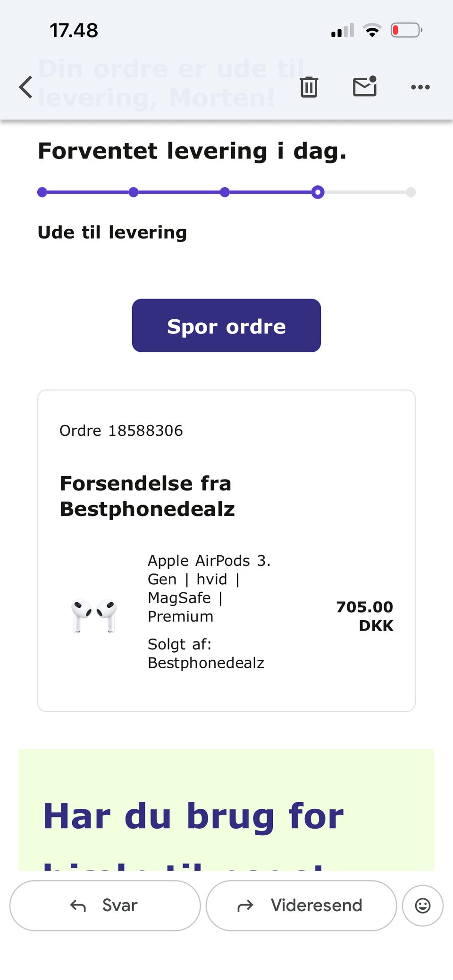Open the three-dot more options menu
This screenshot has height=980, width=453.
point(420,87)
